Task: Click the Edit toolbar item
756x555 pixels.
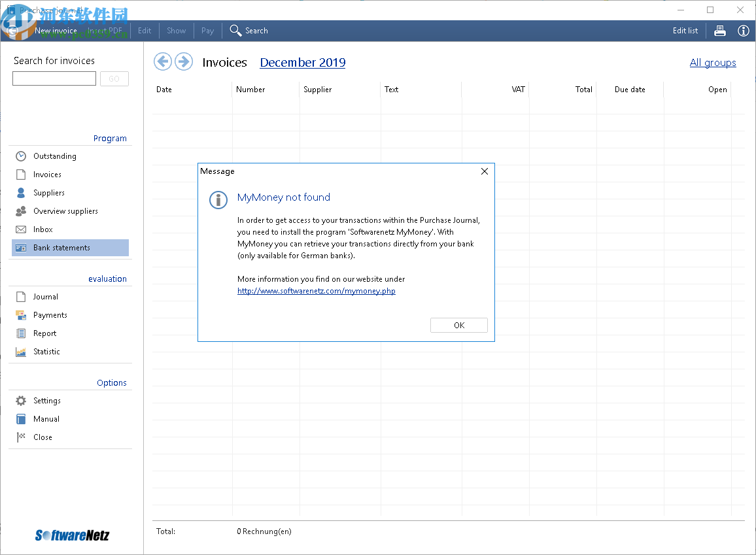Action: coord(145,31)
